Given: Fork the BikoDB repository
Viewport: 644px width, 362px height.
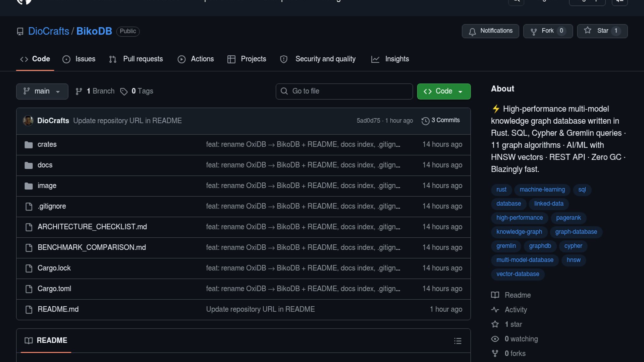Looking at the screenshot, I should (547, 31).
